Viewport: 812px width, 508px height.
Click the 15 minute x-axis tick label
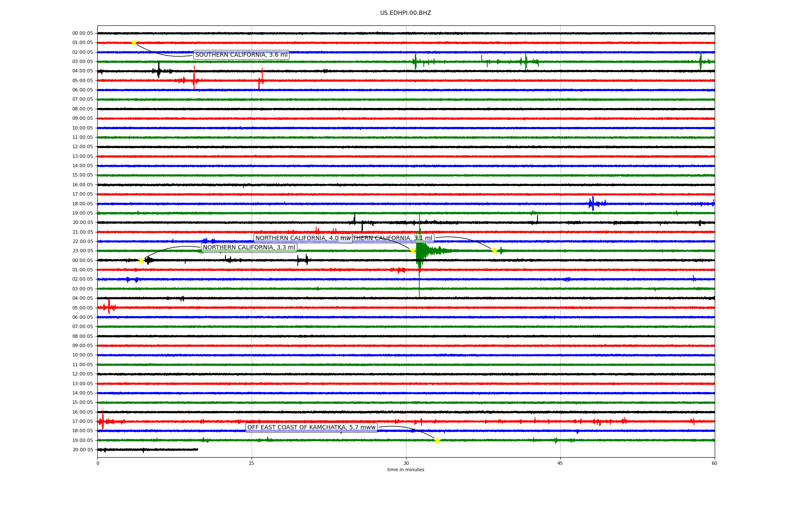(252, 463)
